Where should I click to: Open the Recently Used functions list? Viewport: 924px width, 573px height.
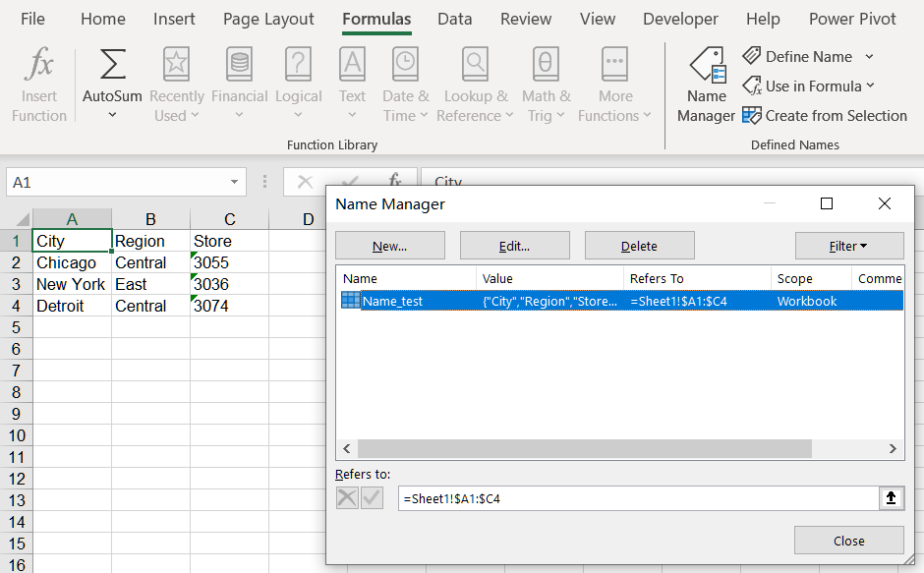[x=177, y=86]
